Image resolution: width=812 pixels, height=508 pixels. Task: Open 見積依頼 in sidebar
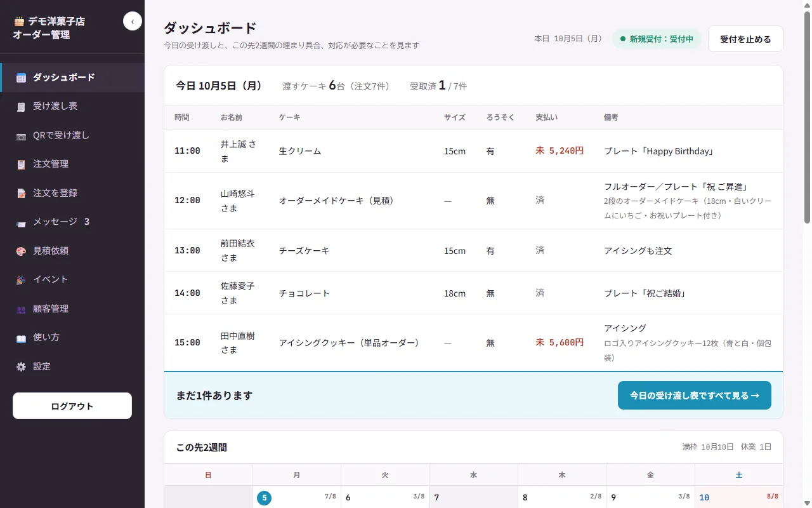tap(72, 251)
